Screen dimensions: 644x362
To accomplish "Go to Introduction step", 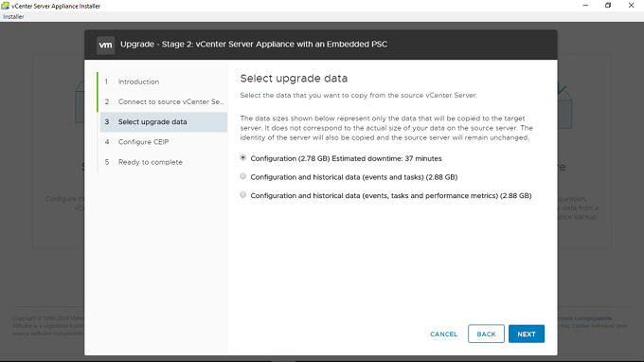I will 138,81.
